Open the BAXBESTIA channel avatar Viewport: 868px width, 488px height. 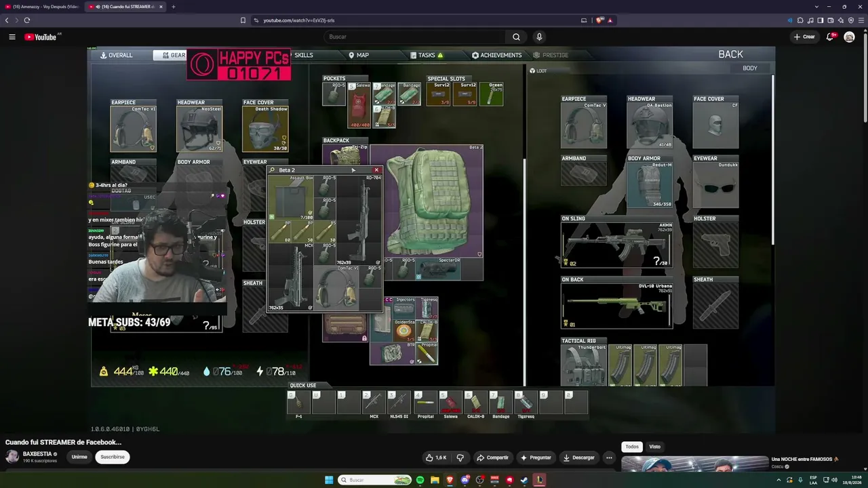(12, 457)
